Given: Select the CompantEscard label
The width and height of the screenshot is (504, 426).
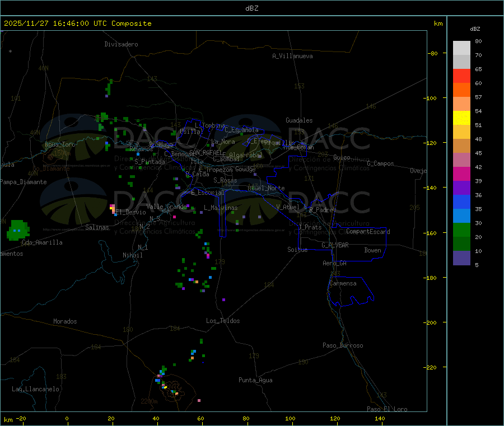Looking at the screenshot, I should 368,232.
